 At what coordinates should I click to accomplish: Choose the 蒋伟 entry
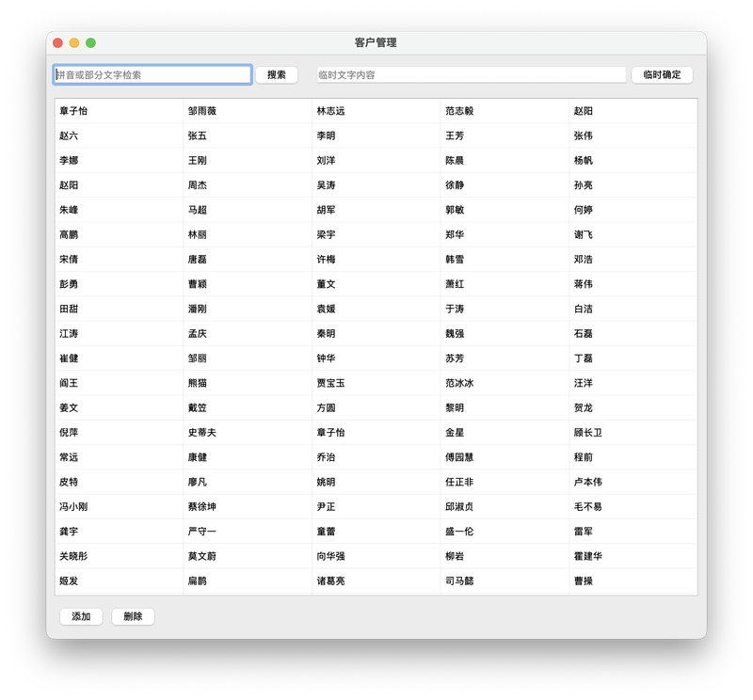click(633, 284)
